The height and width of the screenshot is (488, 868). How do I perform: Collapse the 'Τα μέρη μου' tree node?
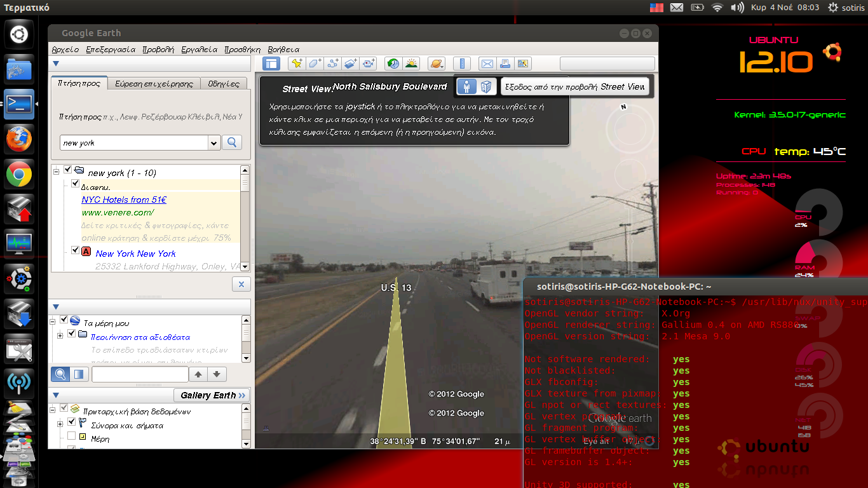pyautogui.click(x=52, y=320)
